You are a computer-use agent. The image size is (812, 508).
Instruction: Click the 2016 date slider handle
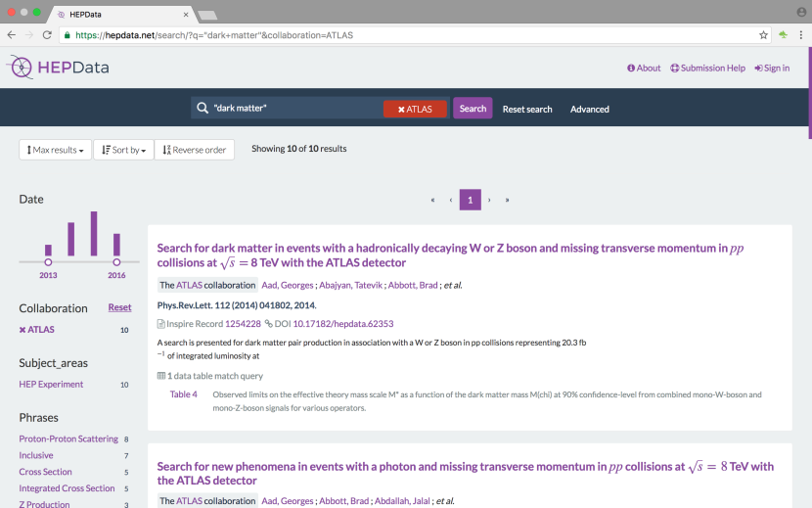click(116, 262)
